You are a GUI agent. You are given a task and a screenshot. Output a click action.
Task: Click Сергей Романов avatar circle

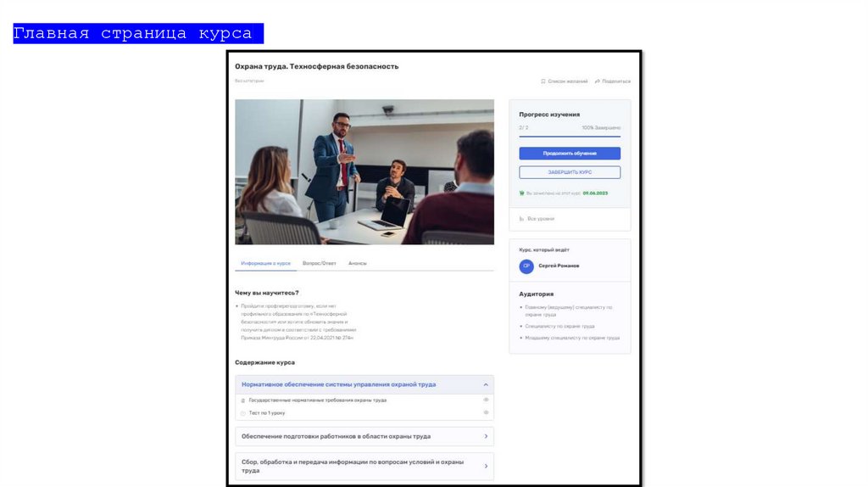[526, 266]
